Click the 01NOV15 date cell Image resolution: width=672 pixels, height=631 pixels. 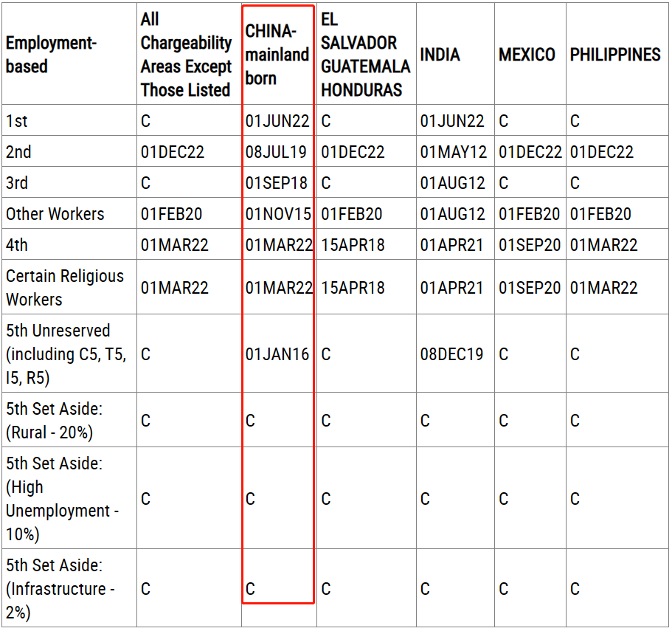[277, 214]
